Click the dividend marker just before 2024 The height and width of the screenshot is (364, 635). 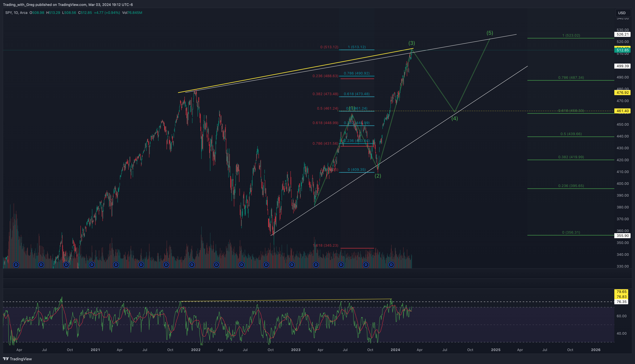(x=391, y=264)
